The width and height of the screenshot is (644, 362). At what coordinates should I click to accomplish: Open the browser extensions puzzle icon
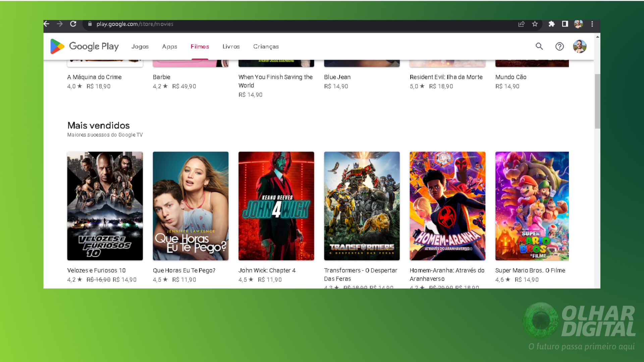[x=551, y=24]
